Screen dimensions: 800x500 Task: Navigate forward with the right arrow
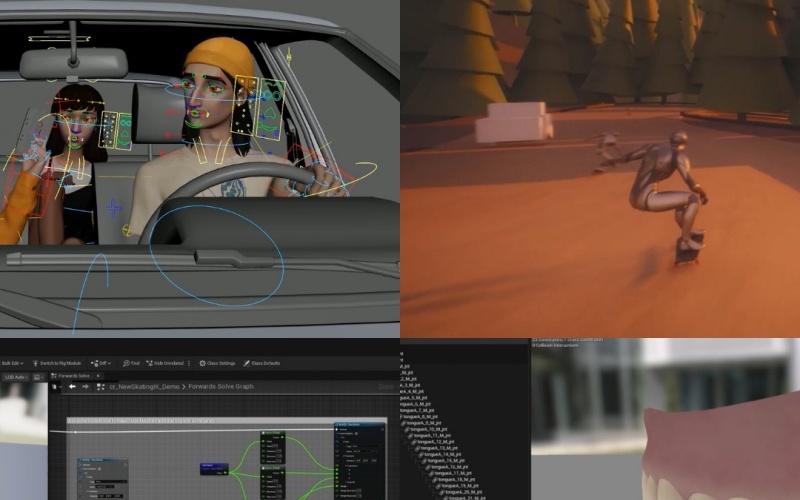pyautogui.click(x=85, y=387)
